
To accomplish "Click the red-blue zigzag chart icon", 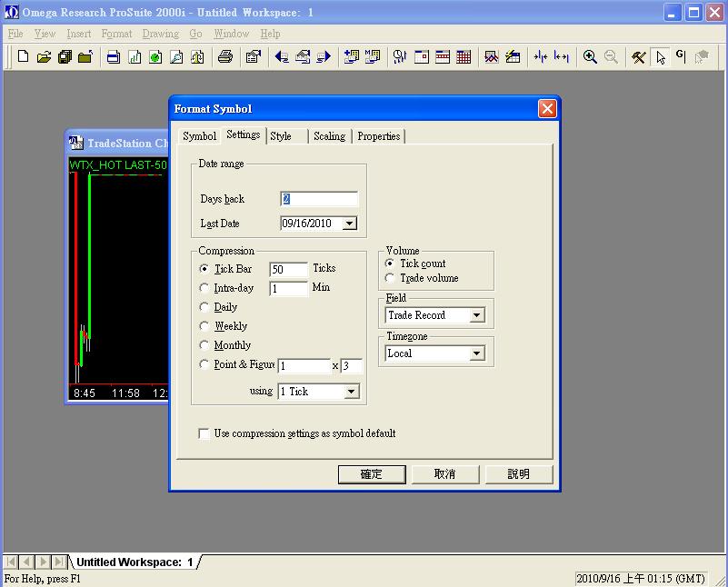I will (x=491, y=56).
